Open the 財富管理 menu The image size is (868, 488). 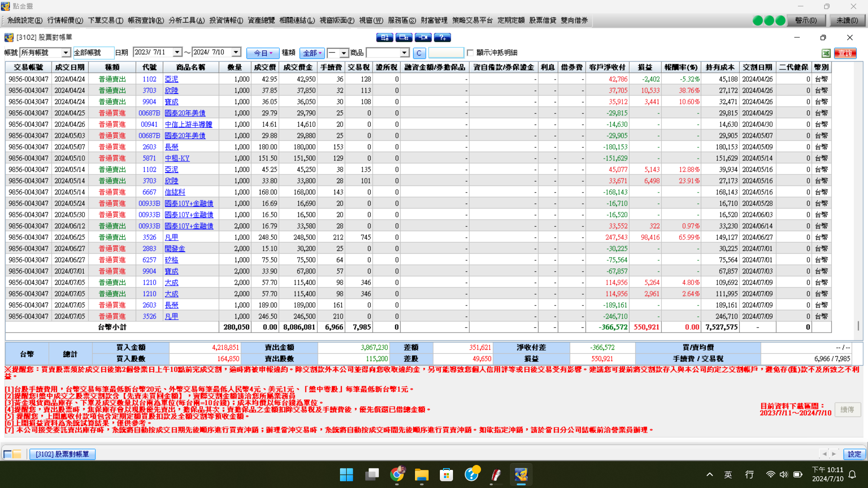(434, 20)
